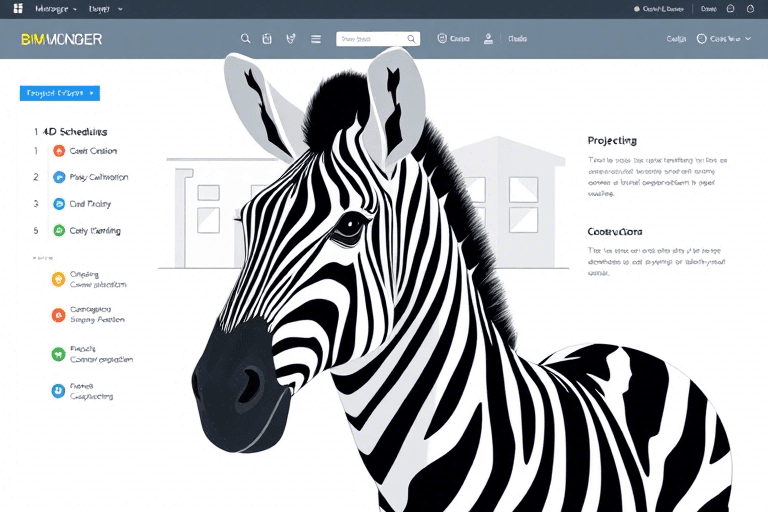Open the first dropdown in the top menu bar
This screenshot has width=768, height=512.
tap(56, 8)
